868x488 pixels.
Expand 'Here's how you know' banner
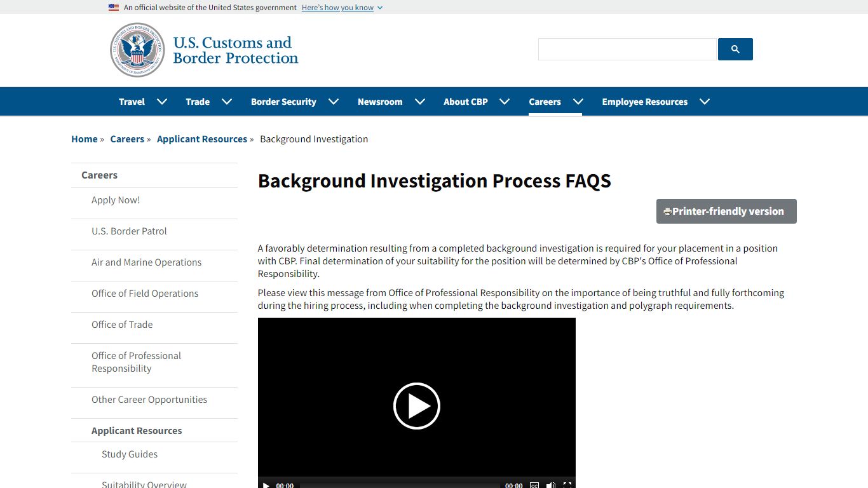(x=342, y=8)
